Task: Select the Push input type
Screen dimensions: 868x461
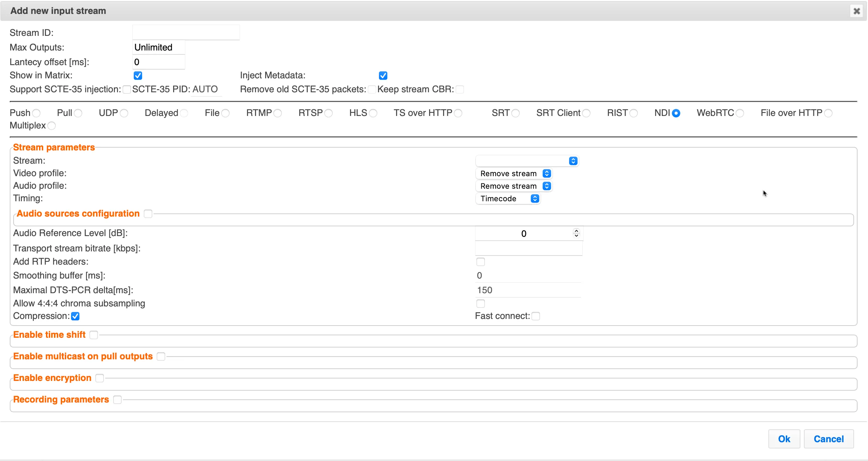Action: [36, 113]
